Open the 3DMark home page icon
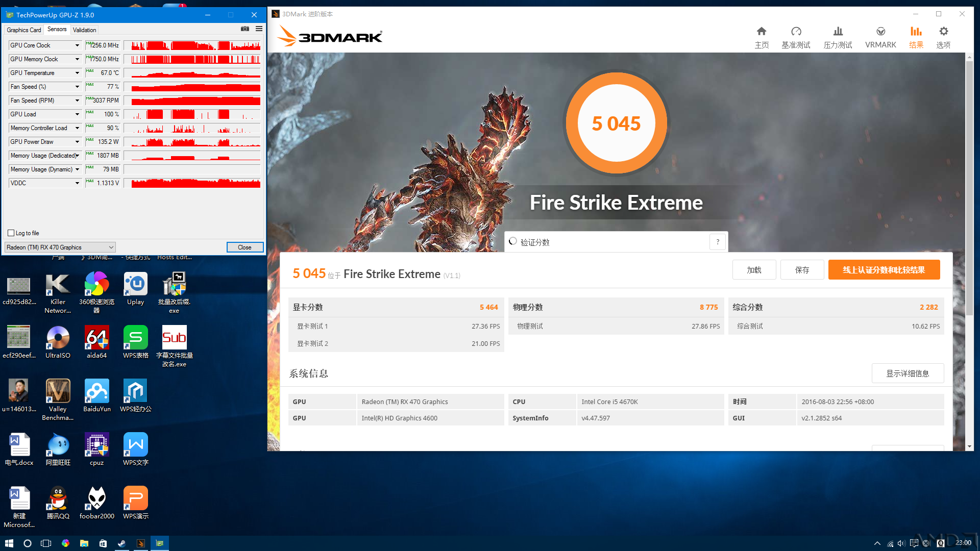The width and height of the screenshot is (980, 551). click(x=762, y=32)
